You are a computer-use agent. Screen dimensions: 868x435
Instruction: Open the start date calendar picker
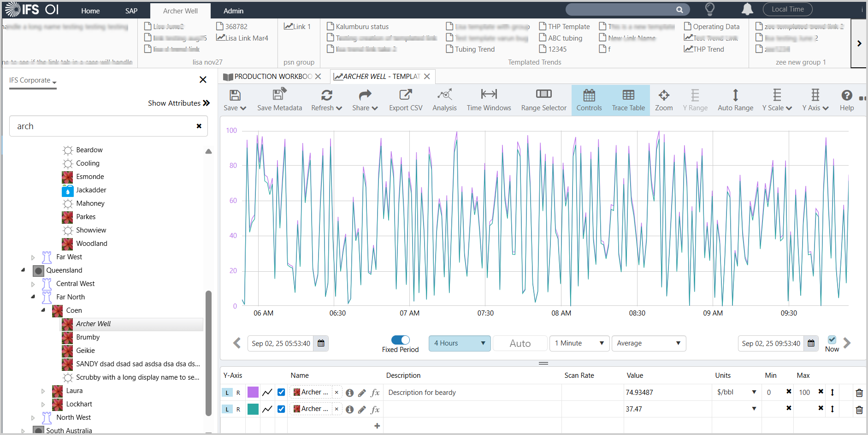tap(321, 344)
